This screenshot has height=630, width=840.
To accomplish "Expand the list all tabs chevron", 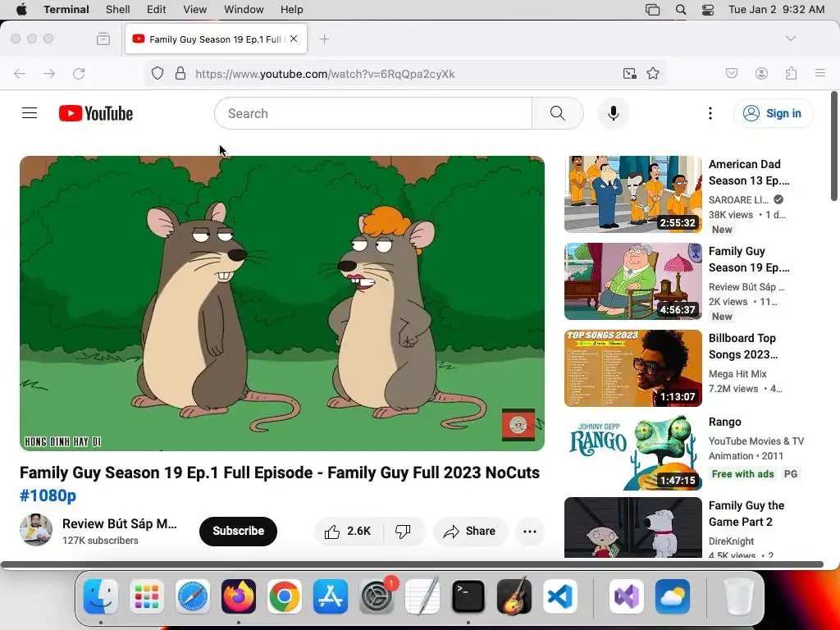I will coord(790,39).
